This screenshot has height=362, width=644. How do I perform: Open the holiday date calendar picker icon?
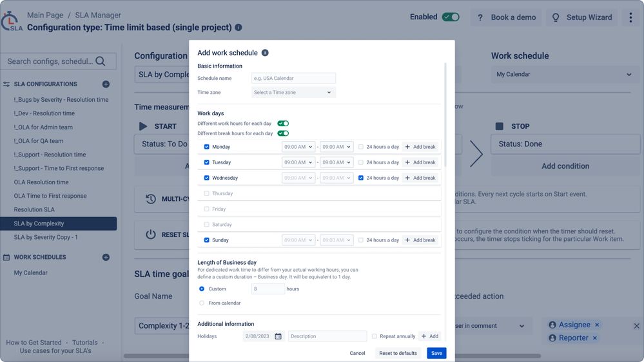pos(278,336)
